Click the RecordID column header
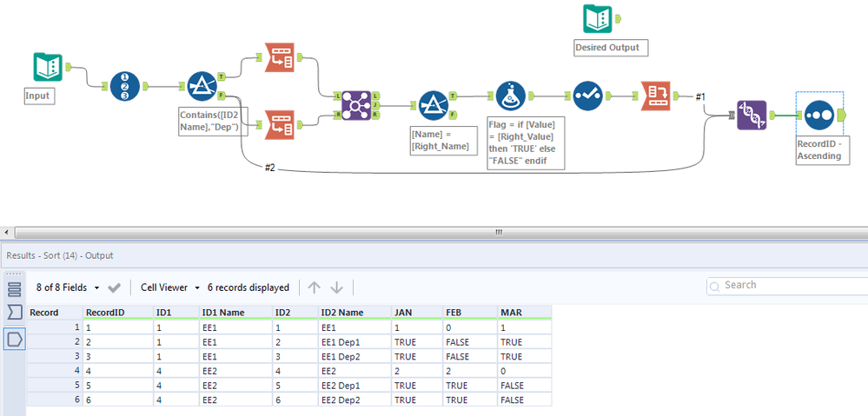 click(x=118, y=313)
